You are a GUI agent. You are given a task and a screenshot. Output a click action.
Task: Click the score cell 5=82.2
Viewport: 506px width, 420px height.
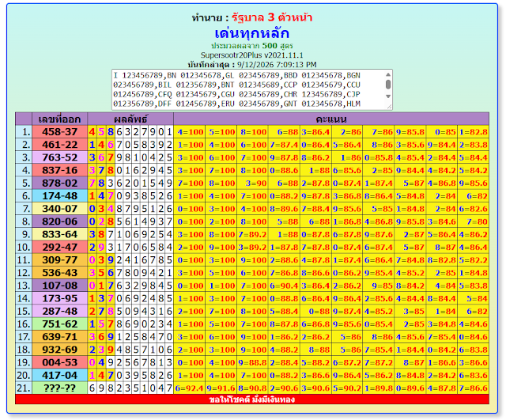pyautogui.click(x=474, y=260)
